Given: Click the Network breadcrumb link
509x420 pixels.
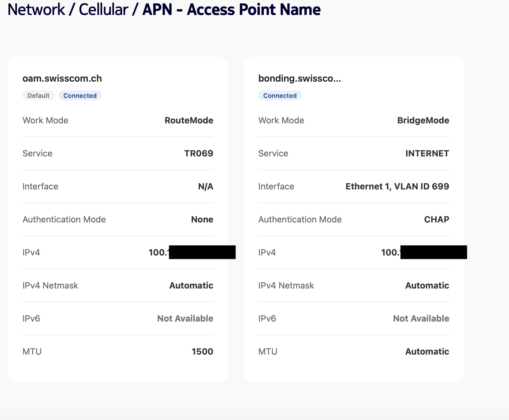Looking at the screenshot, I should coord(36,10).
